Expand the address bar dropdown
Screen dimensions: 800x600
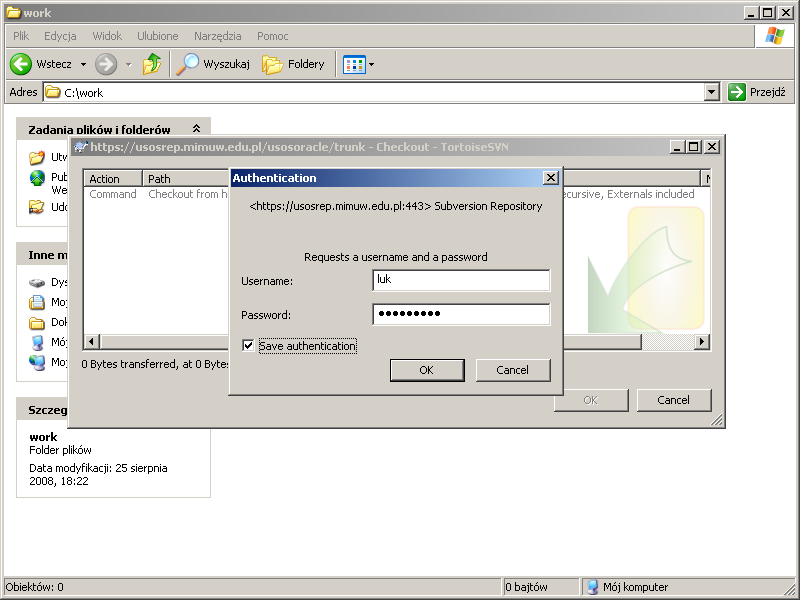(712, 92)
